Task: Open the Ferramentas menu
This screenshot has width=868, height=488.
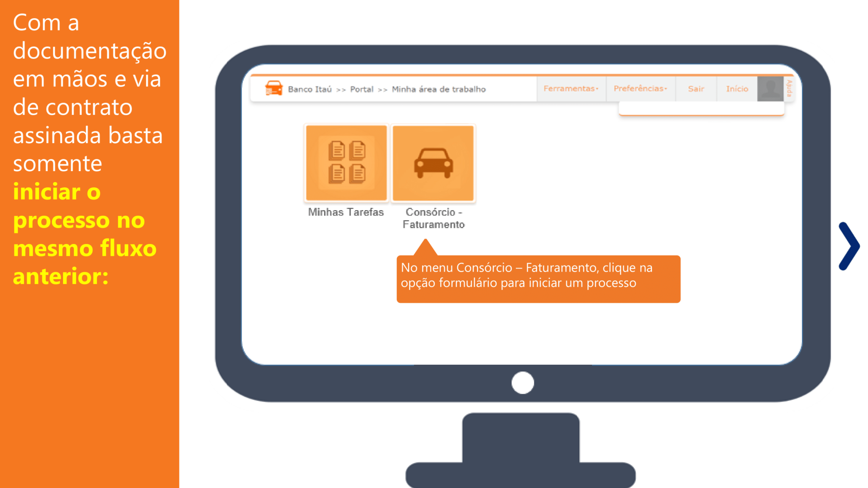Action: coord(569,89)
